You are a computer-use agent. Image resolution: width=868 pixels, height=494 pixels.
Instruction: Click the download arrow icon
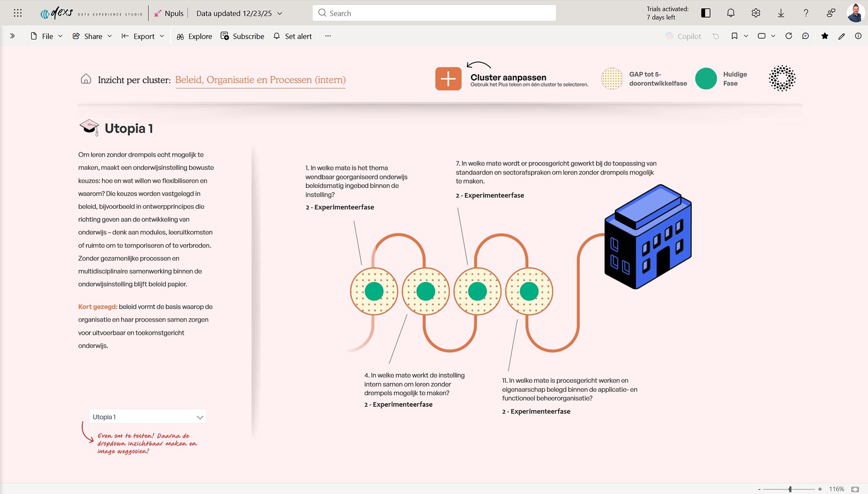781,13
